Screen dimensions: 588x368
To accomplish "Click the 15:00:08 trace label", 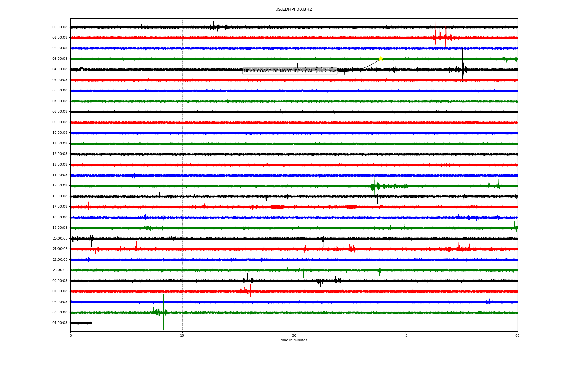I will point(60,186).
